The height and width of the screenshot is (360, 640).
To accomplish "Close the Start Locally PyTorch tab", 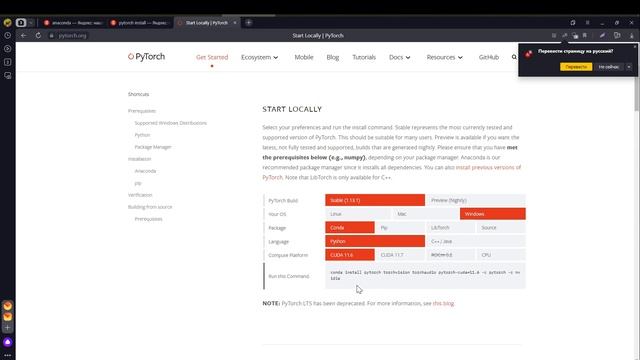I will tap(235, 23).
